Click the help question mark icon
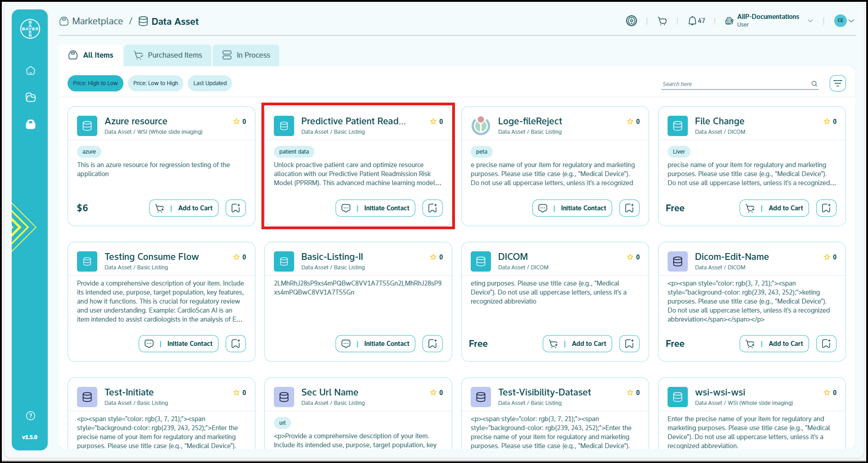 (x=31, y=416)
